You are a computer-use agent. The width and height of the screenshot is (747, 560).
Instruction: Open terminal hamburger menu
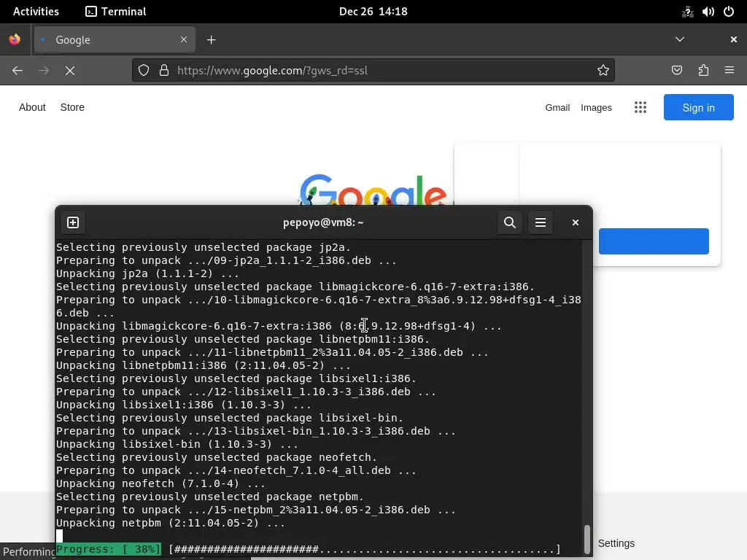[541, 222]
